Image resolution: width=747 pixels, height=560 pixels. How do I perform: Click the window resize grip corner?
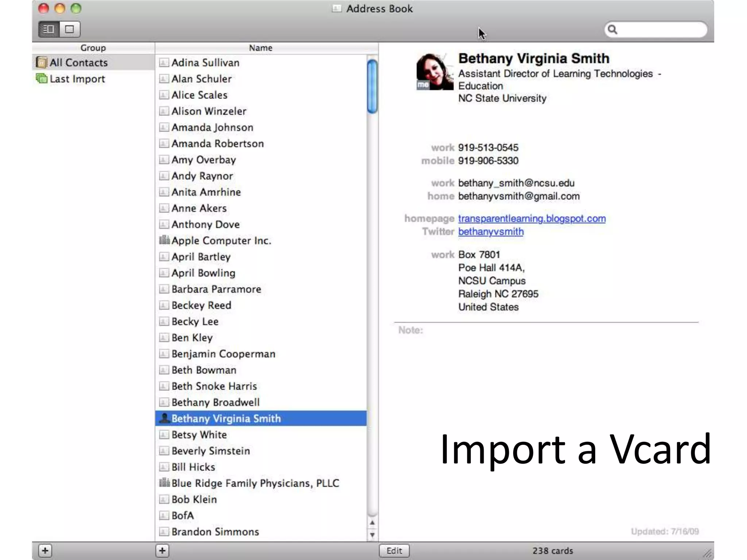(708, 553)
